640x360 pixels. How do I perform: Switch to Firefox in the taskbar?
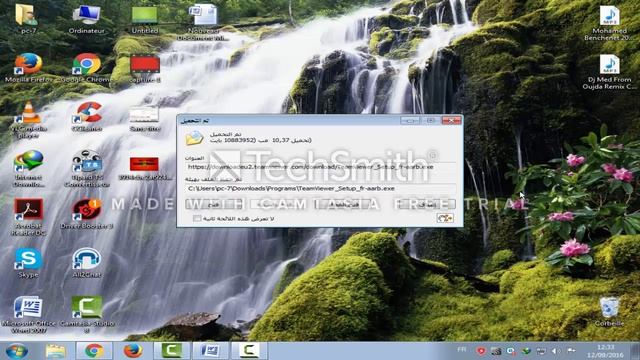[x=133, y=351]
